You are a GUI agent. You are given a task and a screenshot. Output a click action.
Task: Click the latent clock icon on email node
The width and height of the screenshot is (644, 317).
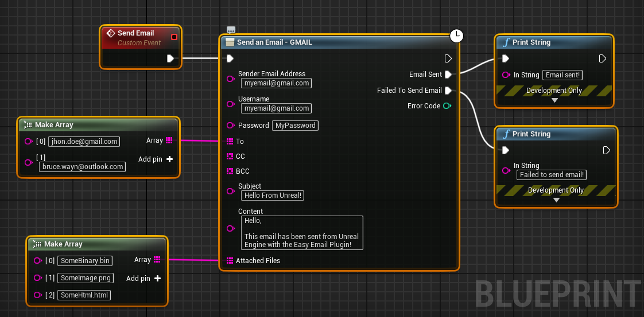[x=456, y=36]
